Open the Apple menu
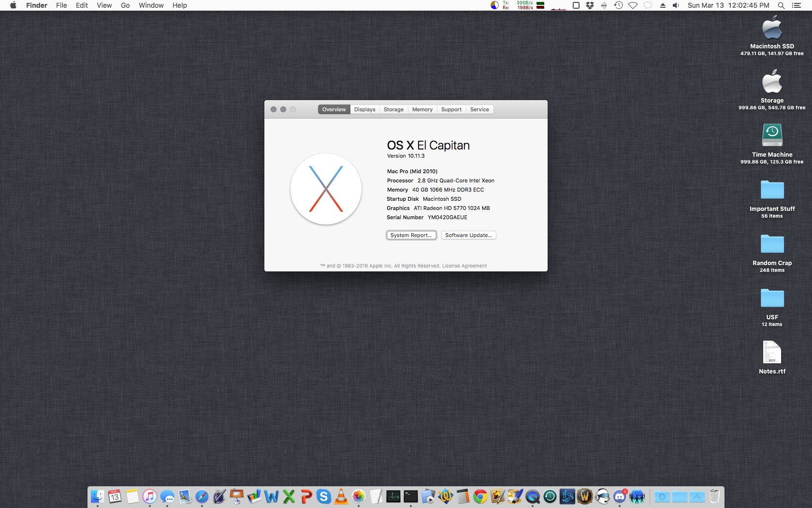The height and width of the screenshot is (508, 812). 13,5
